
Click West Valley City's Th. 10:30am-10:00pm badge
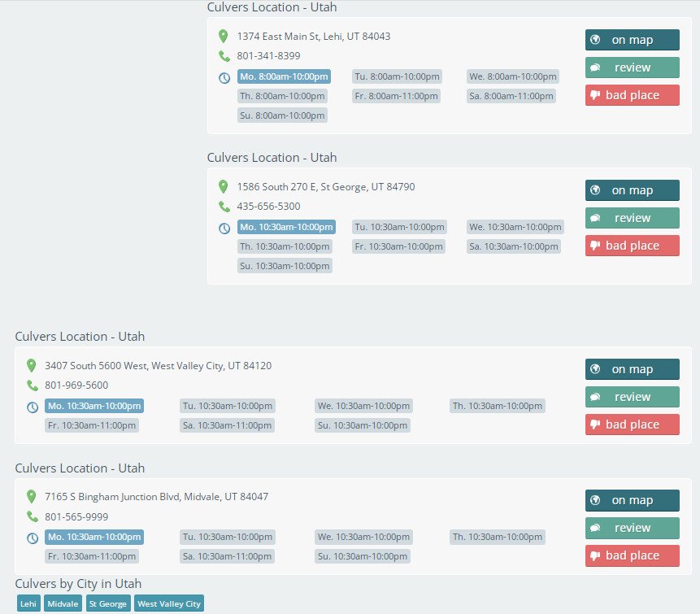pos(498,406)
